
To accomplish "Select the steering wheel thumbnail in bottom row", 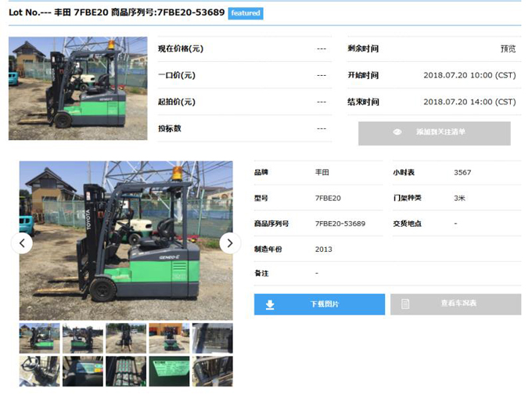I will pos(39,371).
